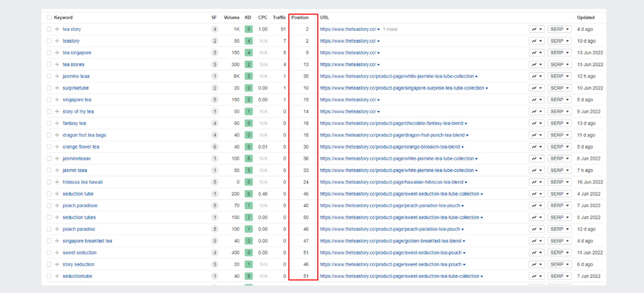Add 'tea story' keyword with plus icon

pos(57,29)
